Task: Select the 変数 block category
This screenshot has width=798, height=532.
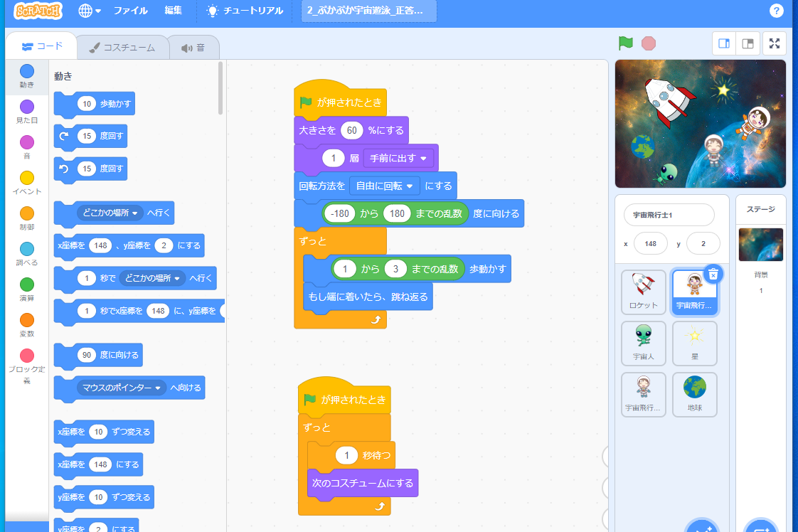Action: 27,325
